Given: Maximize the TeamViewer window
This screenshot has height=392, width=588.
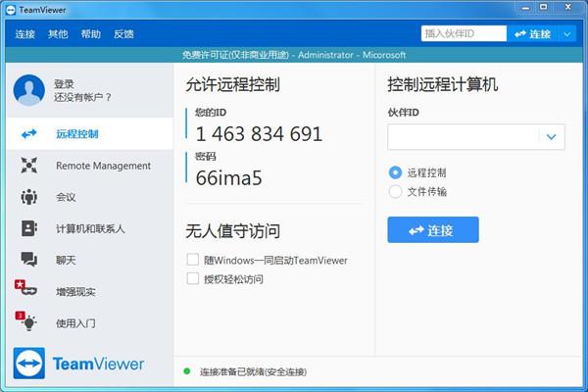Looking at the screenshot, I should tap(543, 7).
